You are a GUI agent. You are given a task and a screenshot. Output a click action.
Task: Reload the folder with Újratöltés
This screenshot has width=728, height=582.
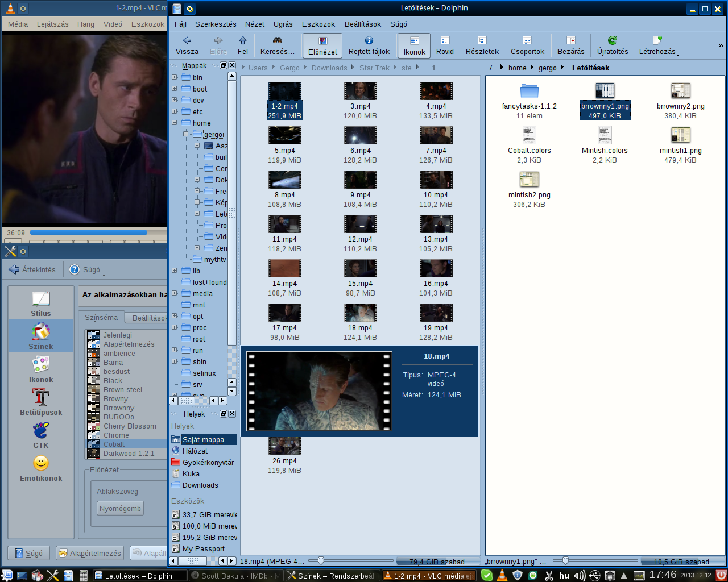point(613,45)
